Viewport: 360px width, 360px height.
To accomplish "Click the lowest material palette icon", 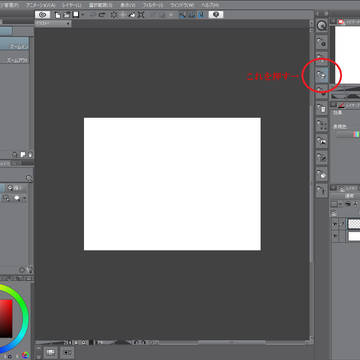I will coord(322,190).
